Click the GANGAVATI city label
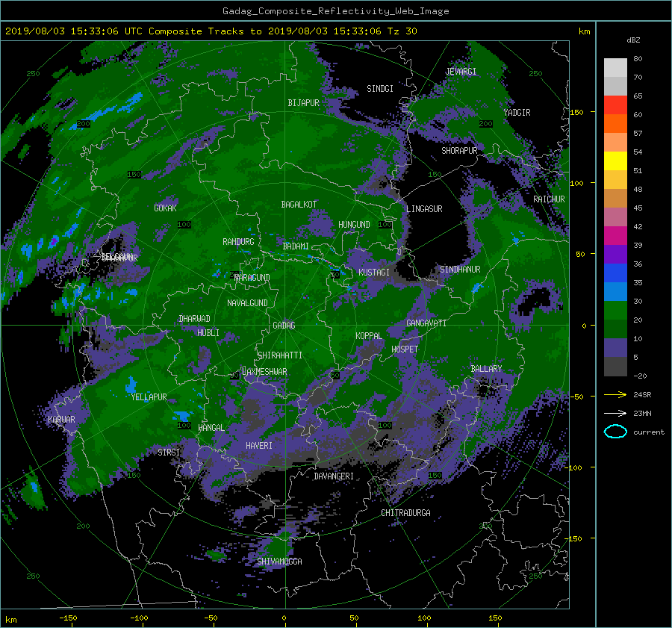 [426, 323]
